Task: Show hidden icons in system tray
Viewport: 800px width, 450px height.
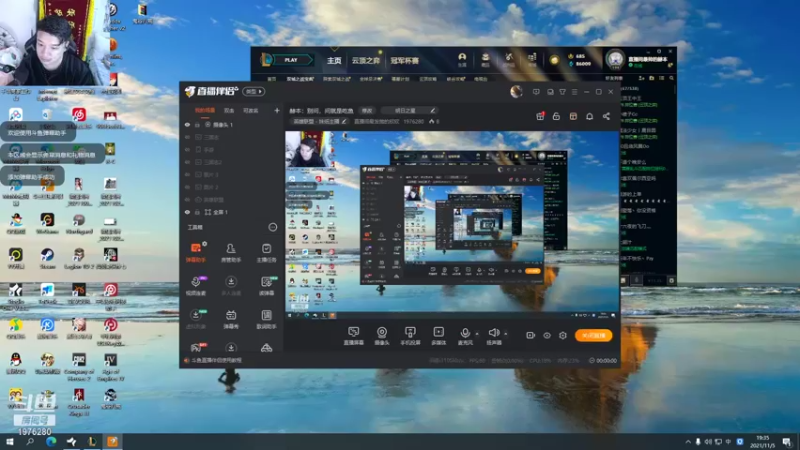Action: point(688,442)
